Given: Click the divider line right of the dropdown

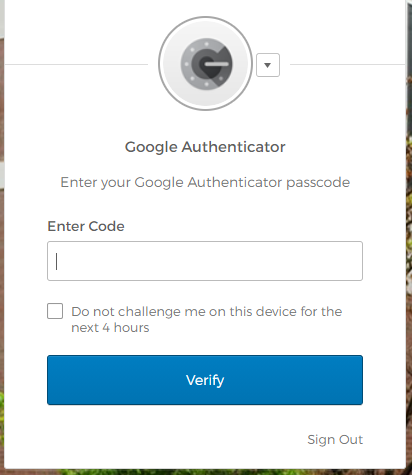Looking at the screenshot, I should pos(347,64).
